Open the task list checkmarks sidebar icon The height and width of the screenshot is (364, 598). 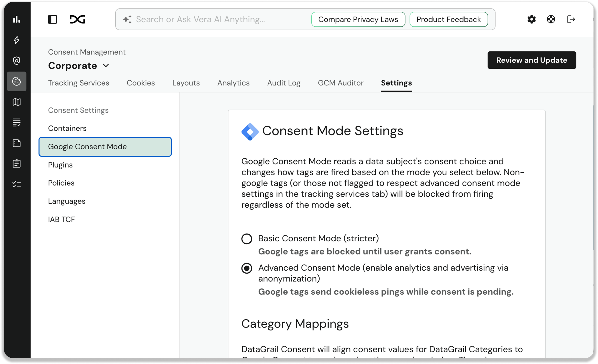(17, 184)
